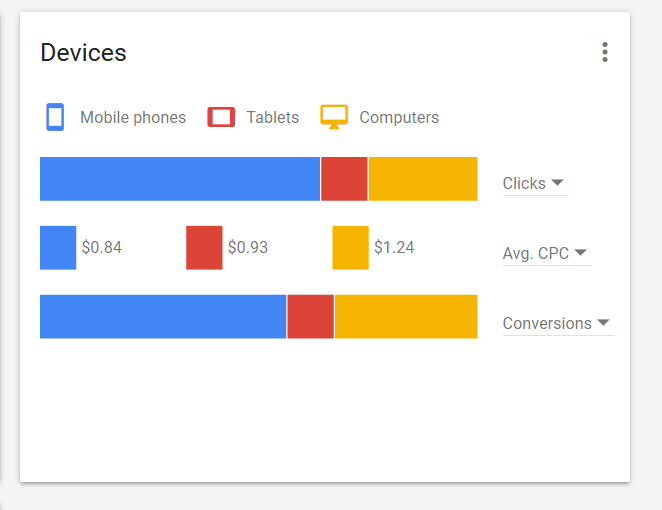The width and height of the screenshot is (662, 510).
Task: Click the Devices card title
Action: (83, 53)
